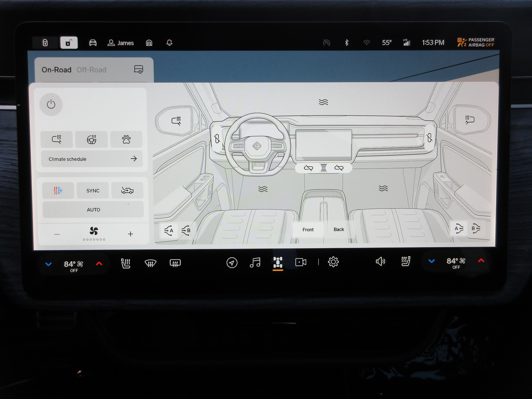The width and height of the screenshot is (532, 399).
Task: Switch to the Off-Road tab
Action: tap(91, 70)
